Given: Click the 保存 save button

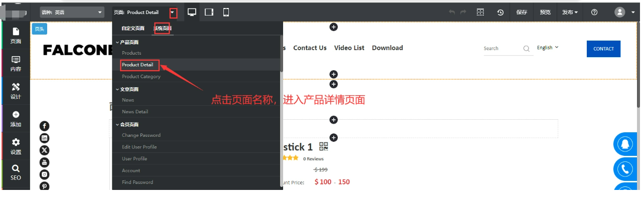Looking at the screenshot, I should point(522,12).
